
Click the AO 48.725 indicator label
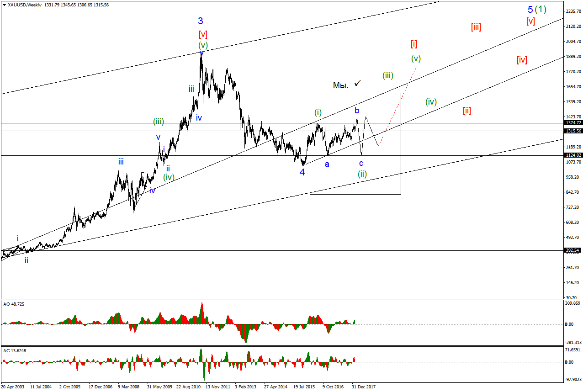(x=13, y=304)
